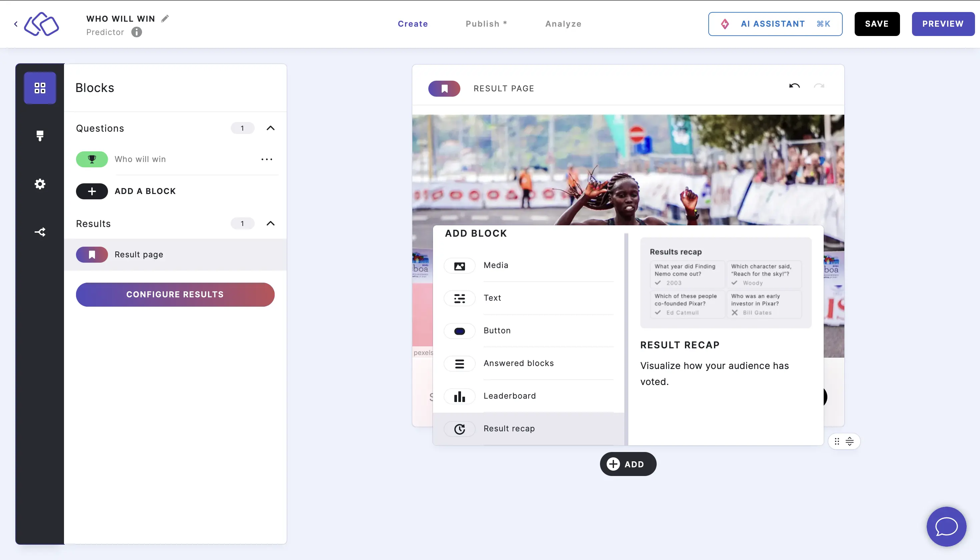Switch to the Analyze tab
The image size is (980, 560).
563,24
